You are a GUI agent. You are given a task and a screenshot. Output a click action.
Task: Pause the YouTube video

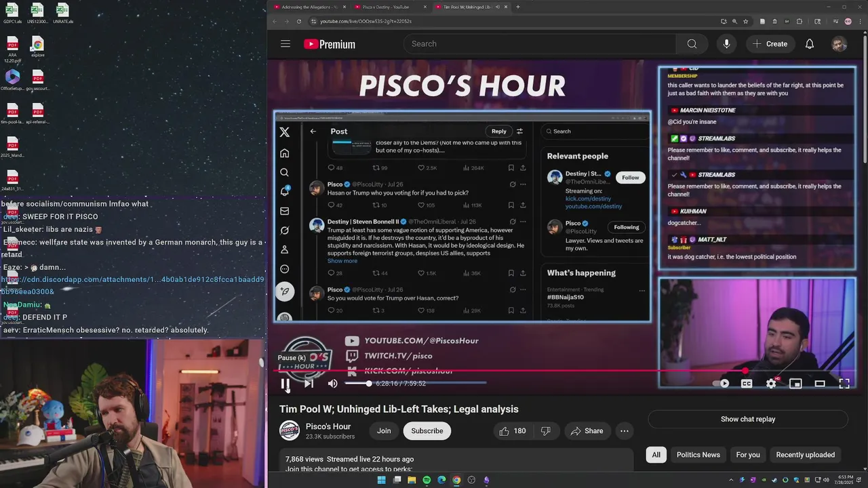tap(285, 384)
